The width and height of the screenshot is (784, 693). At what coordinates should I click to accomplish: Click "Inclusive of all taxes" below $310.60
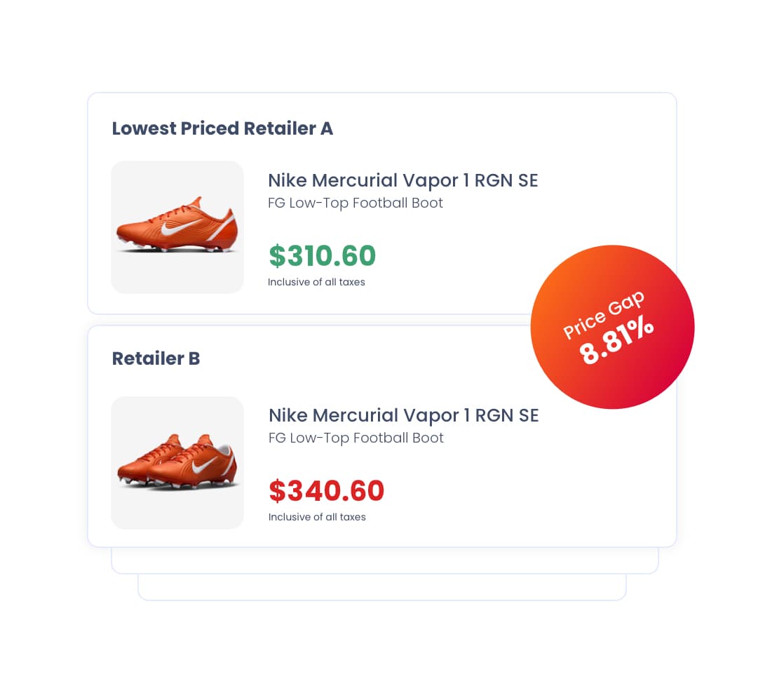[x=316, y=282]
